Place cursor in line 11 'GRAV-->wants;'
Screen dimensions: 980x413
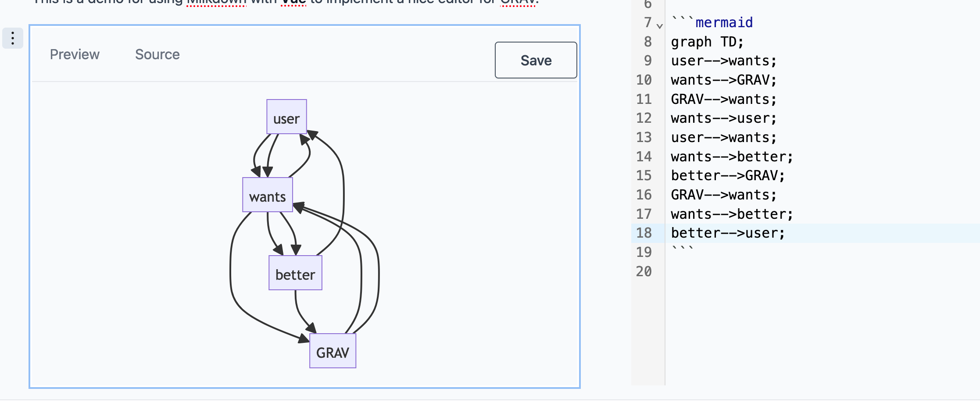pyautogui.click(x=724, y=100)
